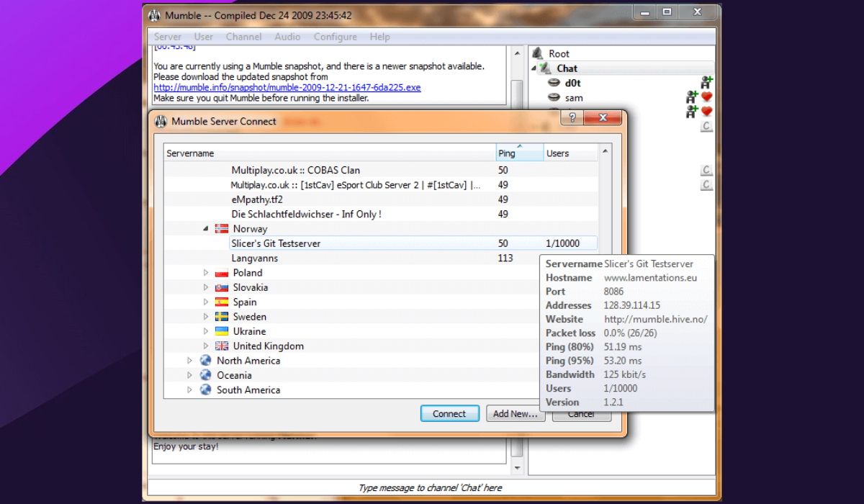Image resolution: width=864 pixels, height=504 pixels.
Task: Click the Poland flag icon
Action: coord(222,273)
